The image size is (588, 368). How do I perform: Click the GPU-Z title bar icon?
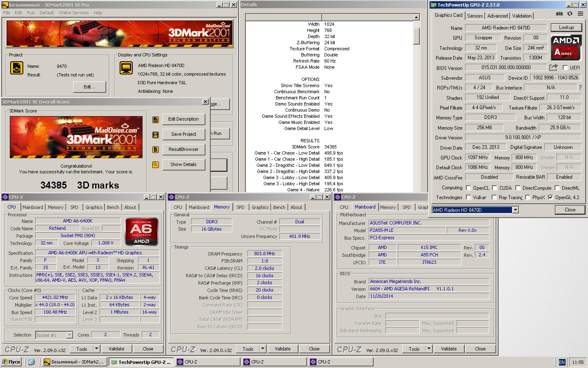coord(434,5)
